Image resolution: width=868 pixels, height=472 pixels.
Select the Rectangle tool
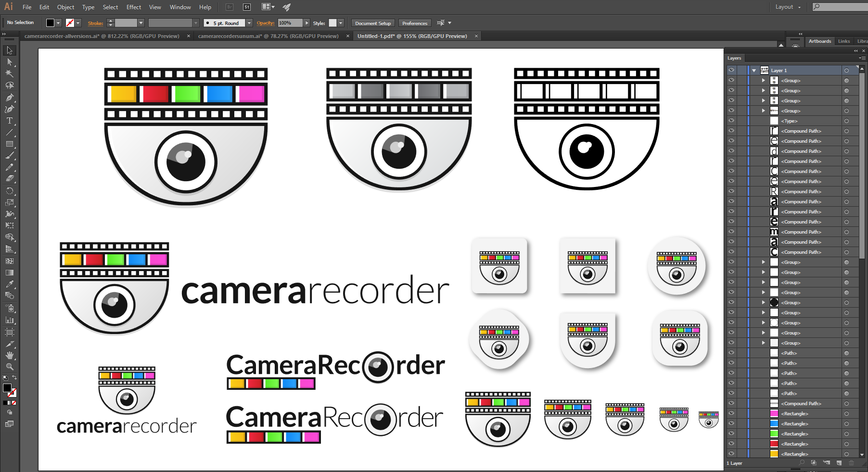[9, 144]
